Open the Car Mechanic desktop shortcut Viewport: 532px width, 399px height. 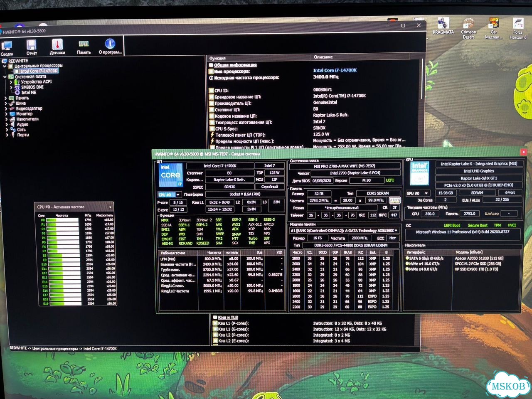tap(494, 28)
